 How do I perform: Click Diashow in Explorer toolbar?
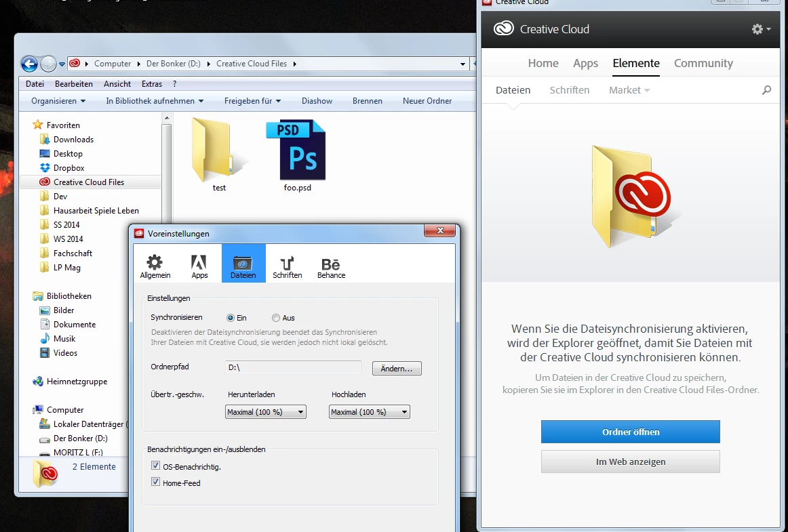coord(317,101)
